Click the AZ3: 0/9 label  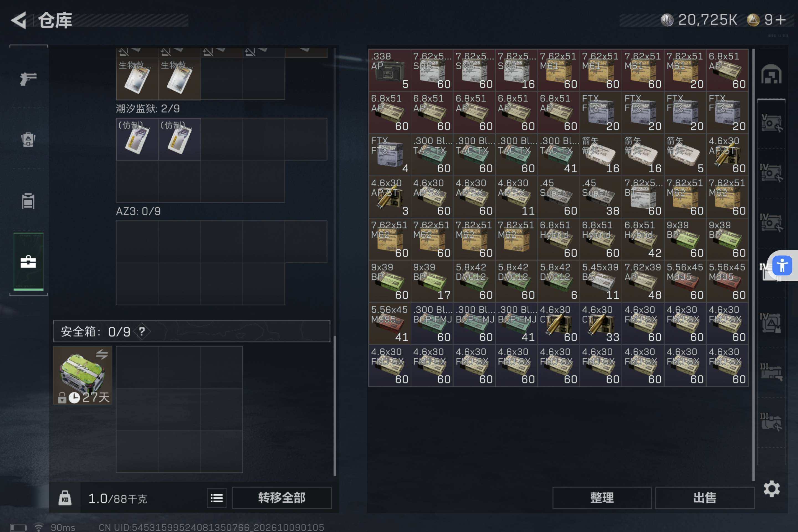[139, 211]
